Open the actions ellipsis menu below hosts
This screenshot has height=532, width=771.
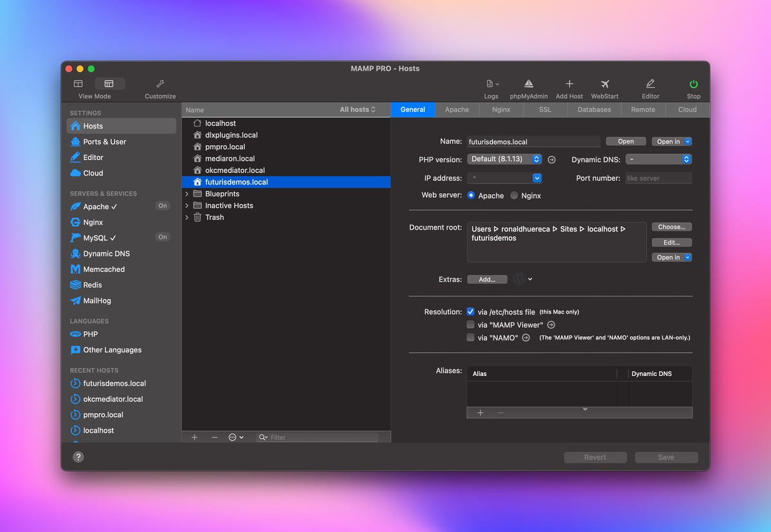tap(236, 437)
